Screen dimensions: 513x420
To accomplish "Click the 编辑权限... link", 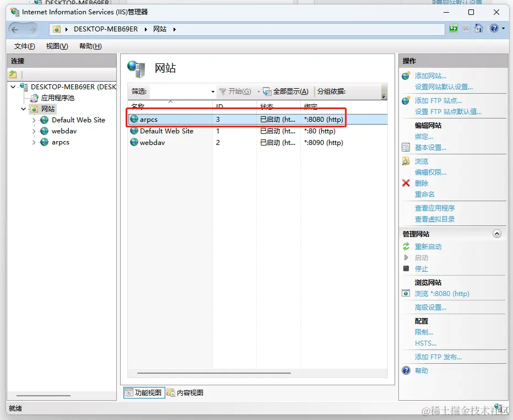I will click(x=430, y=172).
